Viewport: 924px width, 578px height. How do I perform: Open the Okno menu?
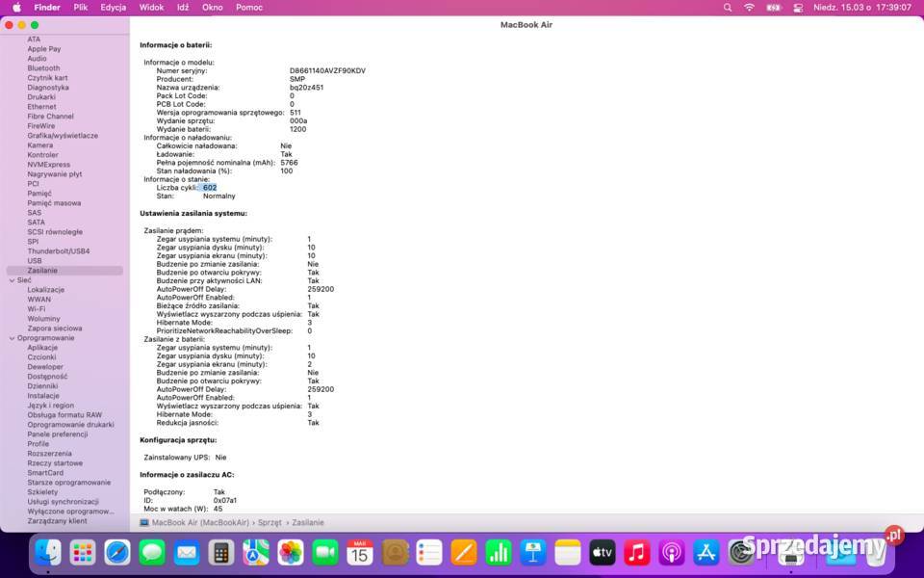212,8
